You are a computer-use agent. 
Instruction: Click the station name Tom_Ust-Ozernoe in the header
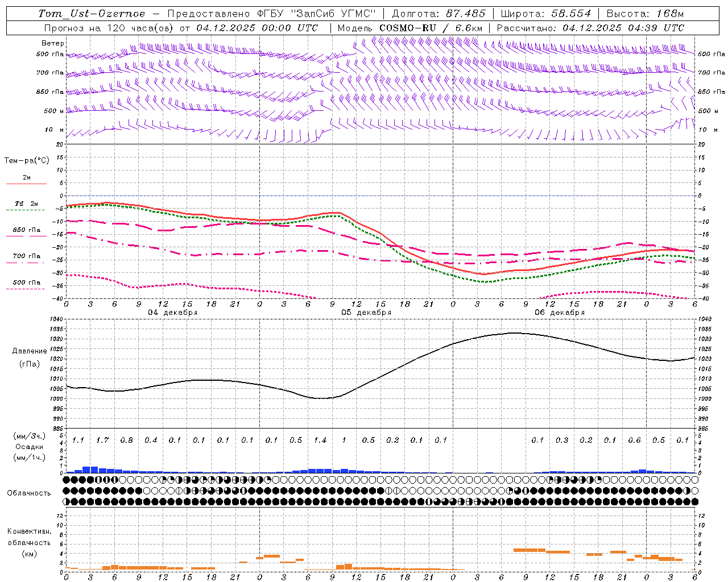point(92,14)
